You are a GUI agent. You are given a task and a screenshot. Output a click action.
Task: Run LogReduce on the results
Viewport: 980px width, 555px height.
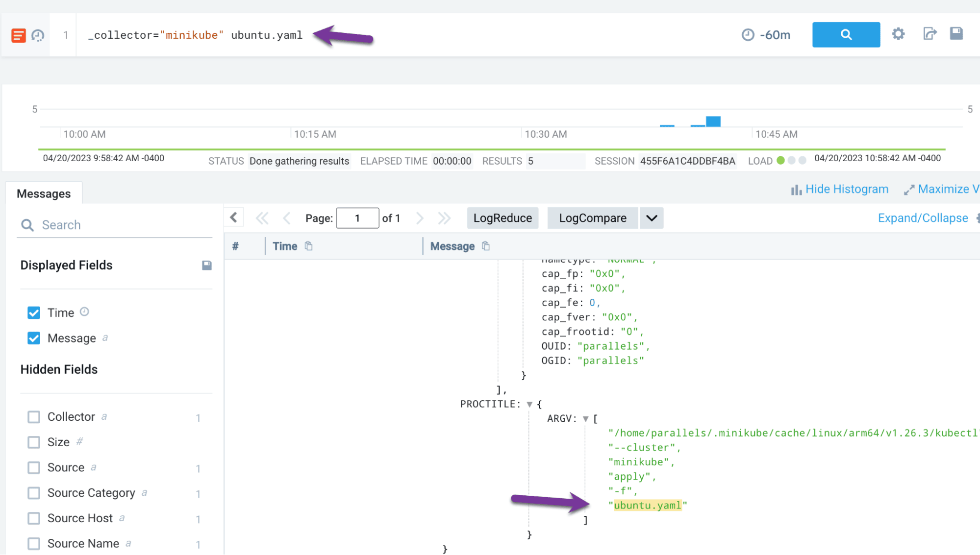coord(502,218)
